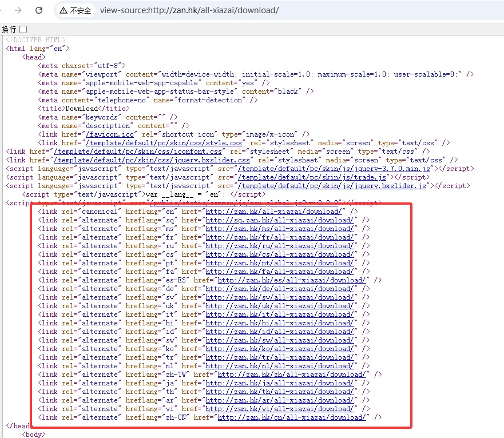This screenshot has height=438, width=504.
Task: Open the jquery.bxslider.css link
Action: (x=152, y=160)
